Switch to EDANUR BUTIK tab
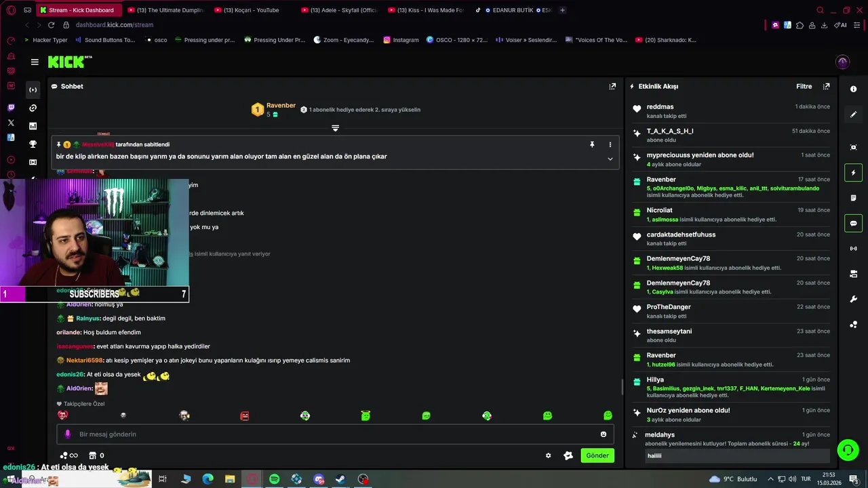The height and width of the screenshot is (488, 868). click(x=513, y=10)
